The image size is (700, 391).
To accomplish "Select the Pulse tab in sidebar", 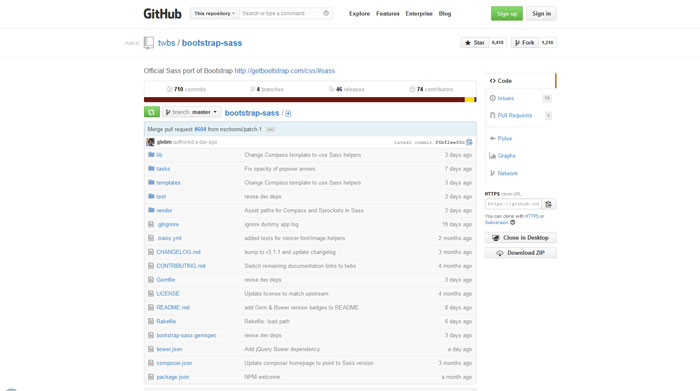I will point(521,138).
